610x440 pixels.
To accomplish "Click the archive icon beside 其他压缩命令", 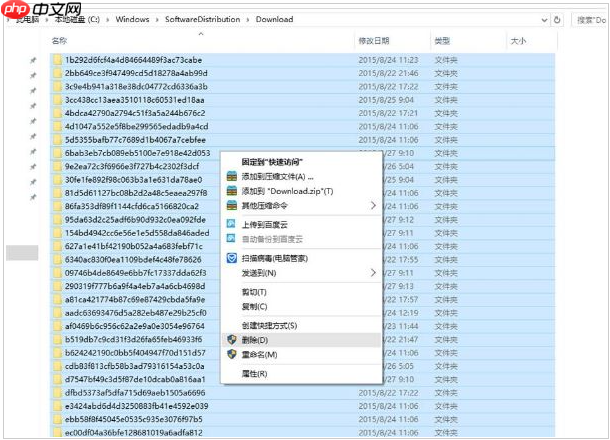I will 231,205.
